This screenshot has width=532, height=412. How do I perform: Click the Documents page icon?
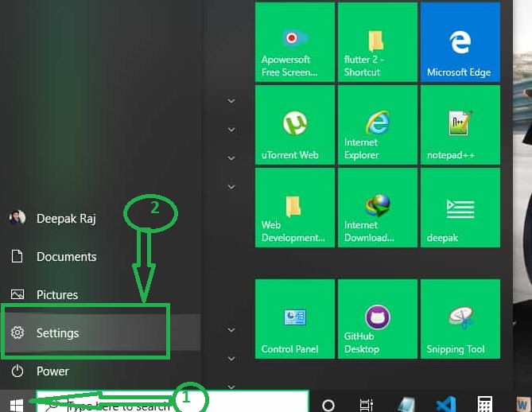tap(17, 256)
